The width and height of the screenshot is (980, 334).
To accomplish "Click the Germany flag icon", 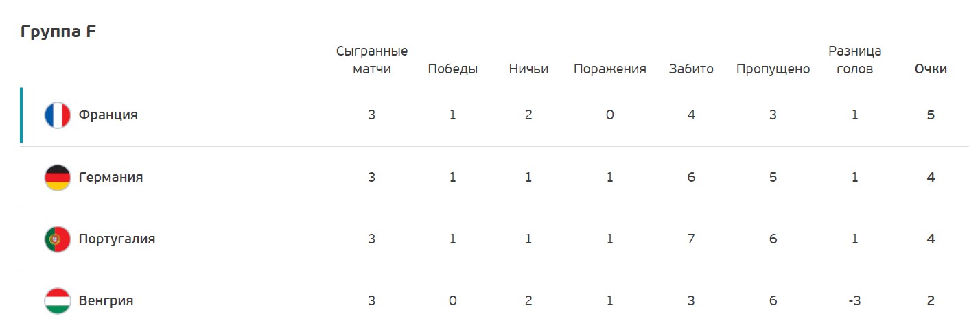I will 58,178.
